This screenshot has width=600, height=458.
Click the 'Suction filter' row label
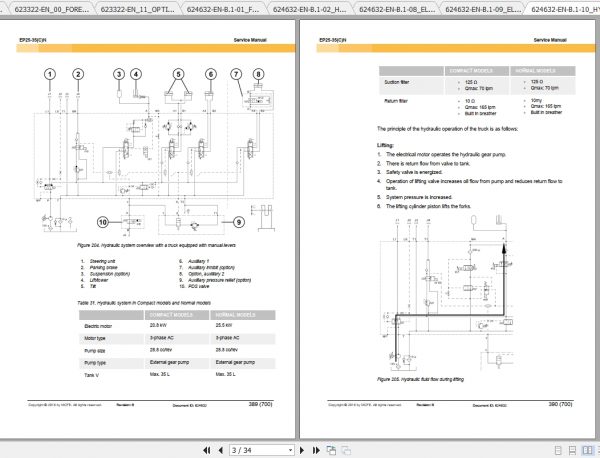[x=397, y=82]
